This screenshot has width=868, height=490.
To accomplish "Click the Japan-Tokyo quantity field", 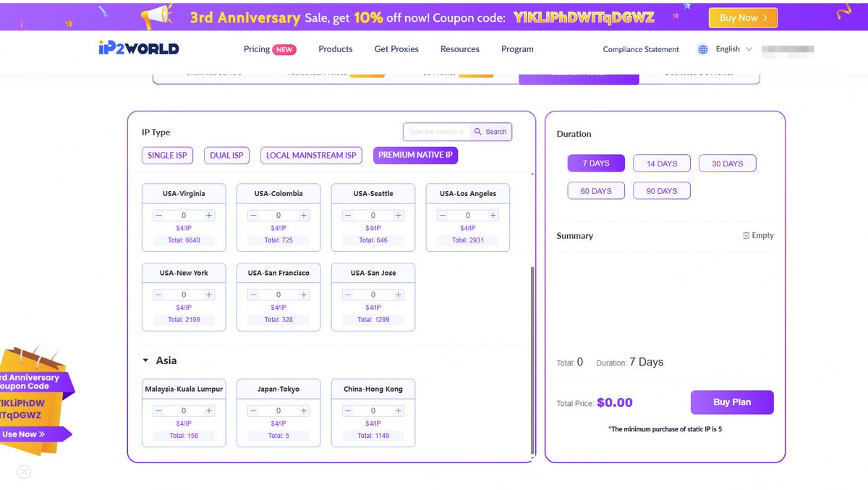I will pyautogui.click(x=278, y=411).
